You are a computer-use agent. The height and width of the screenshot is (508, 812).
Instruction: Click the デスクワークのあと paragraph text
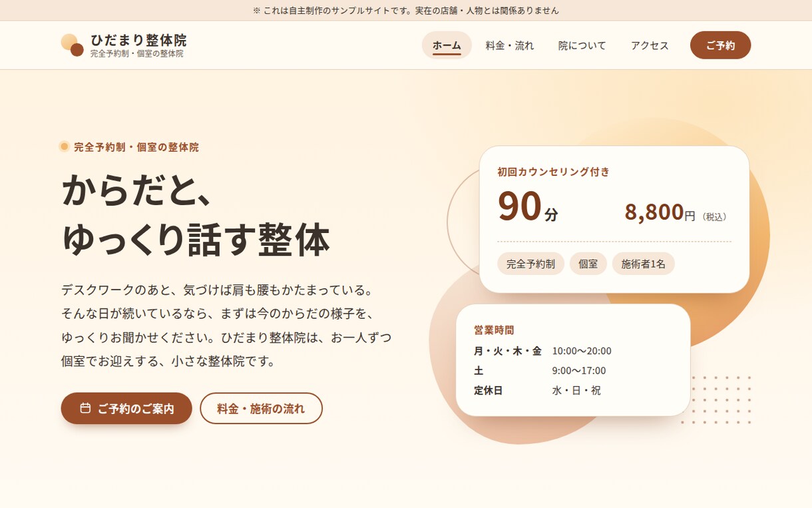226,326
